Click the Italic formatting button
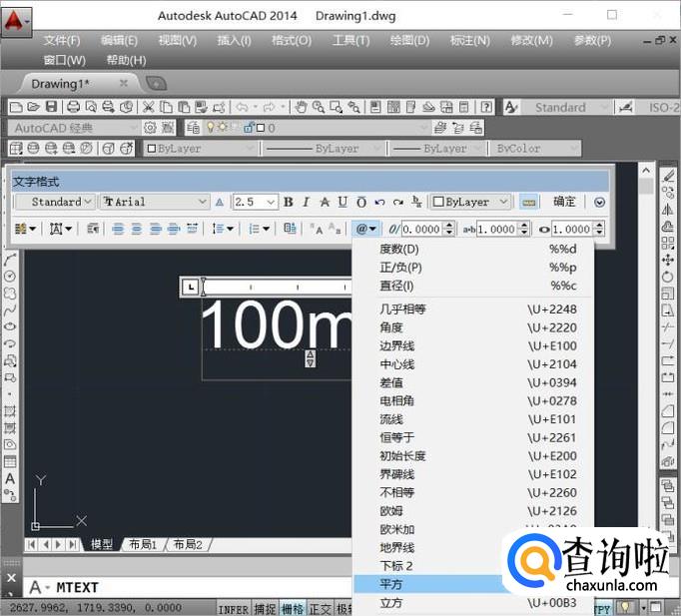 (x=307, y=202)
